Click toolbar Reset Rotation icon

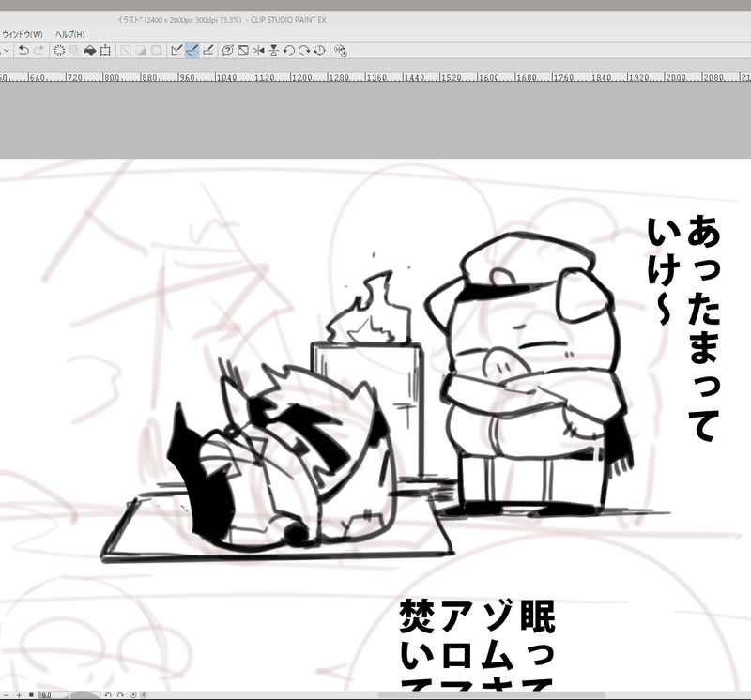319,51
